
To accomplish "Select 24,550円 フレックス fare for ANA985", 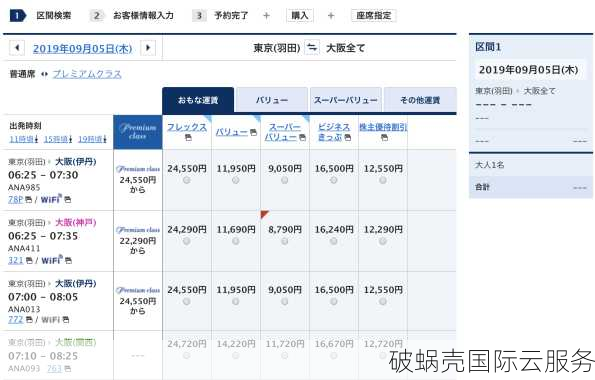I will [x=187, y=180].
